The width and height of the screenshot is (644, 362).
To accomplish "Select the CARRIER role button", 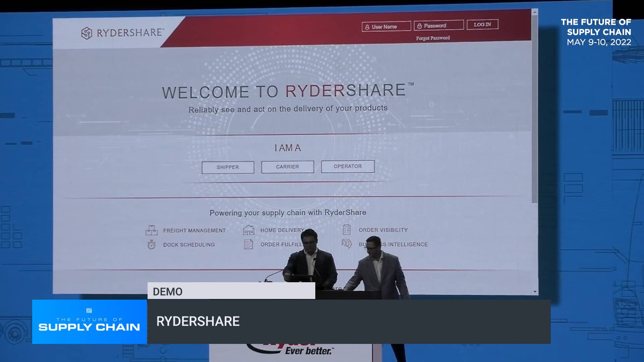I will click(288, 167).
